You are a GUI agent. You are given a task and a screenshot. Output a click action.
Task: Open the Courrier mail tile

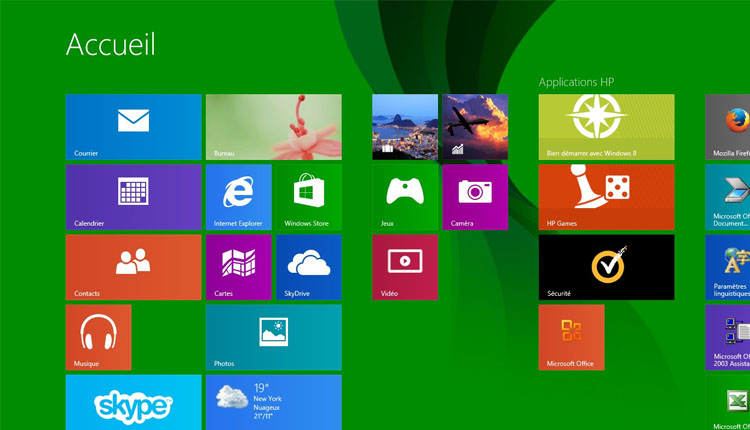[x=133, y=127]
